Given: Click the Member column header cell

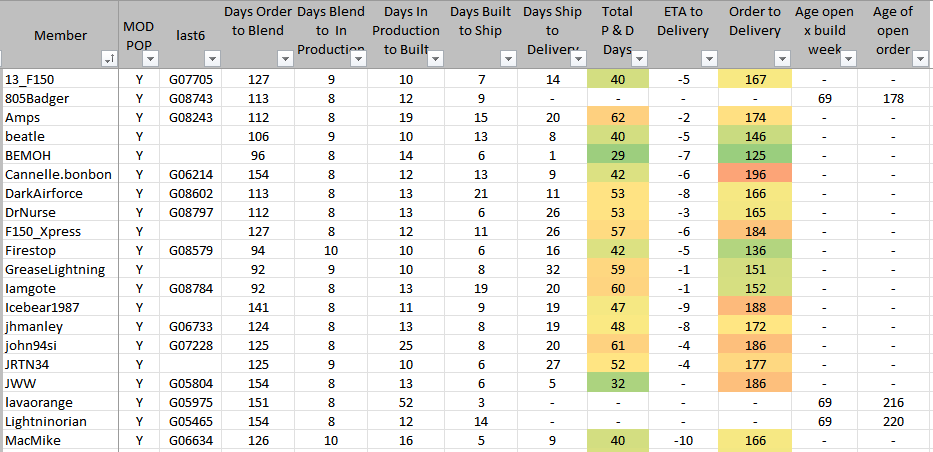Looking at the screenshot, I should tap(59, 35).
